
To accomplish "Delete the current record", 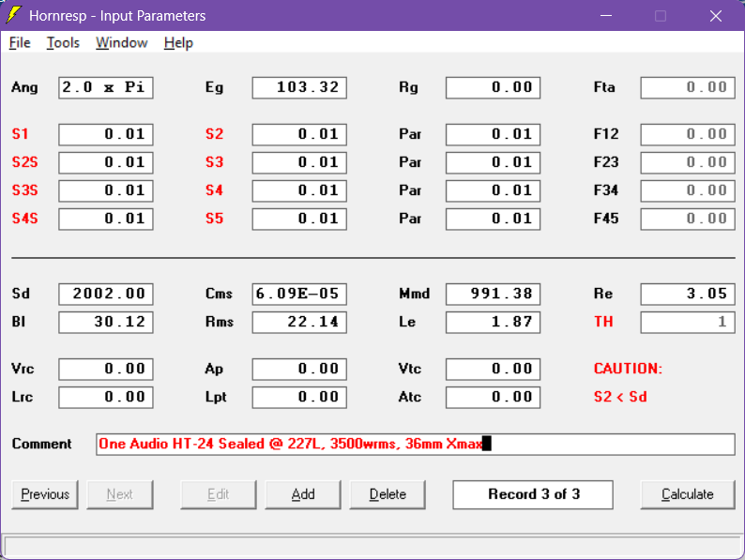I will click(388, 494).
